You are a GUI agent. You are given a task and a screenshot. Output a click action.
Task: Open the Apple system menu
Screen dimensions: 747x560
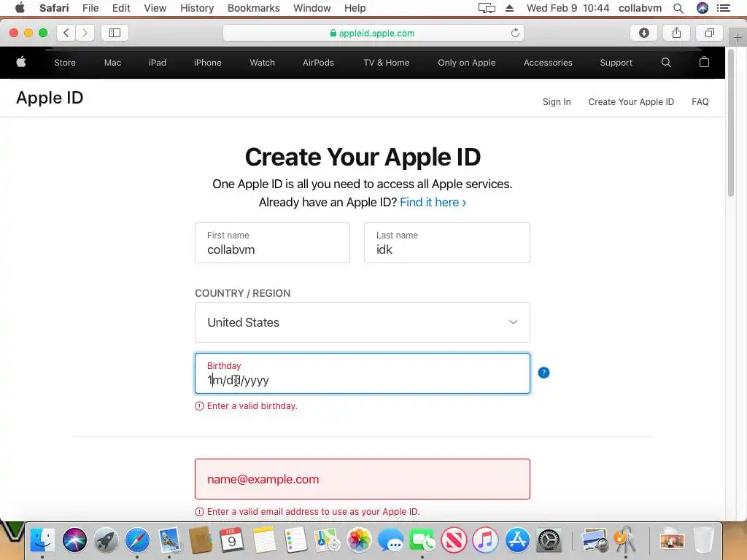[x=20, y=8]
